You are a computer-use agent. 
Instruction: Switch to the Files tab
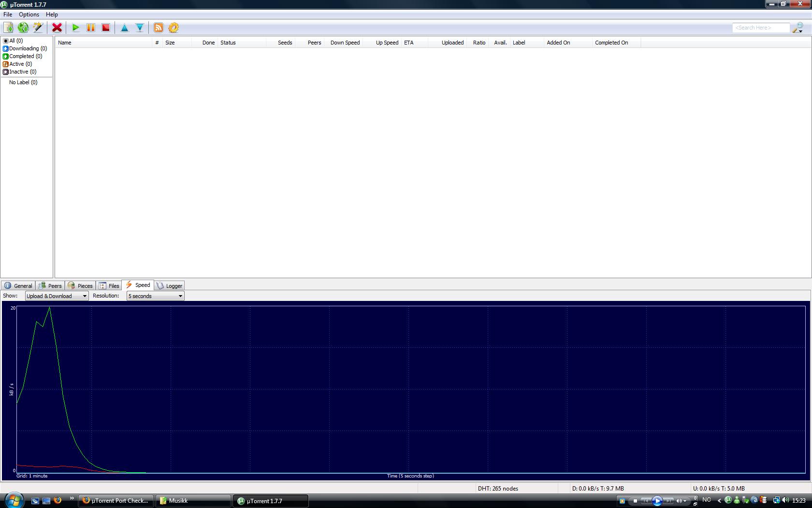click(109, 285)
